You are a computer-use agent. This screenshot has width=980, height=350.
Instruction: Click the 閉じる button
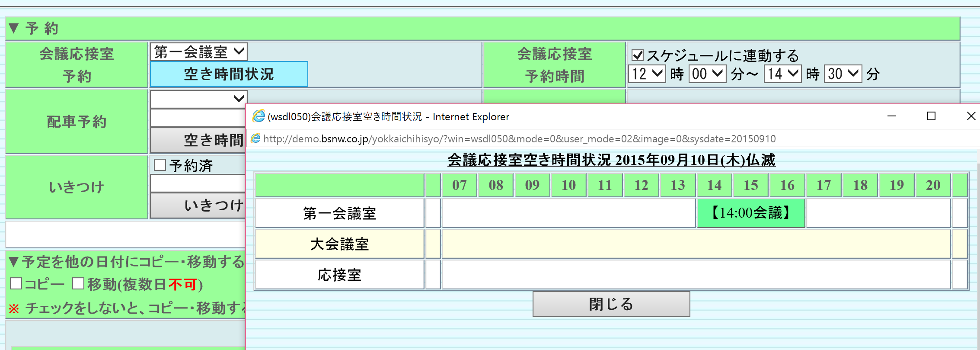click(x=611, y=304)
